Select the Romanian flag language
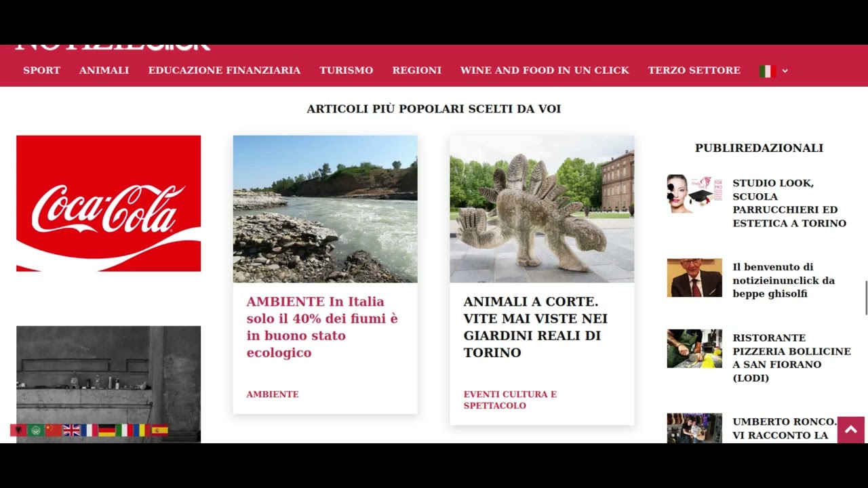Screen dimensions: 868x488 (142, 430)
